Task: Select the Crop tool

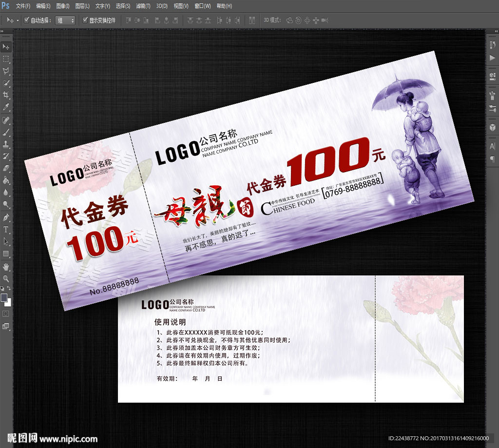Action: pyautogui.click(x=6, y=95)
